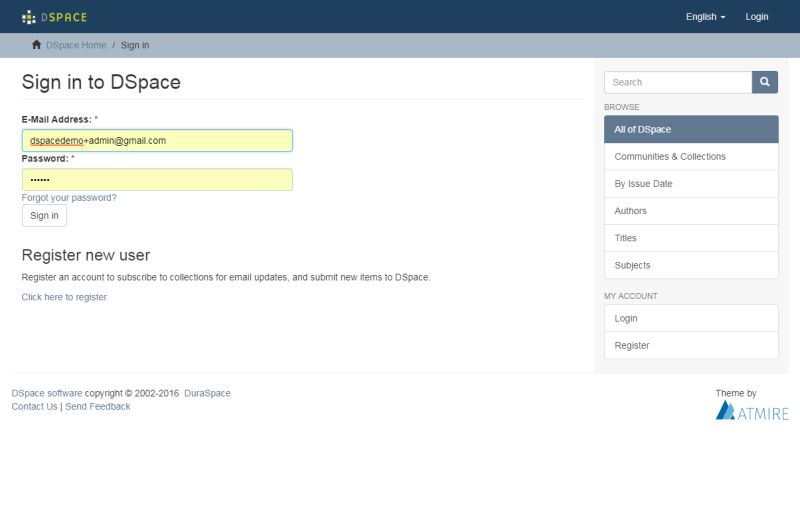Click Register under My Account

tap(691, 345)
